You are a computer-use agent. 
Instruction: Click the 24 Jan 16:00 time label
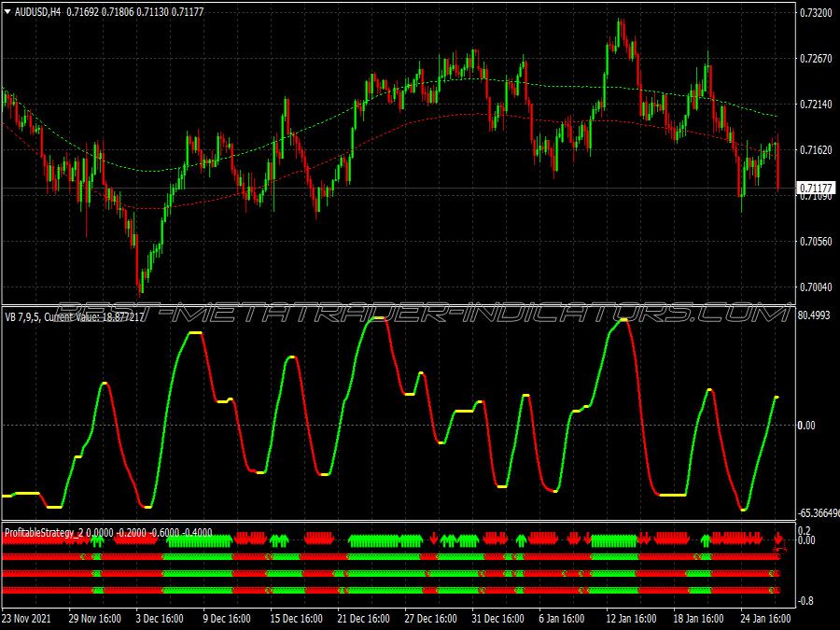point(765,618)
